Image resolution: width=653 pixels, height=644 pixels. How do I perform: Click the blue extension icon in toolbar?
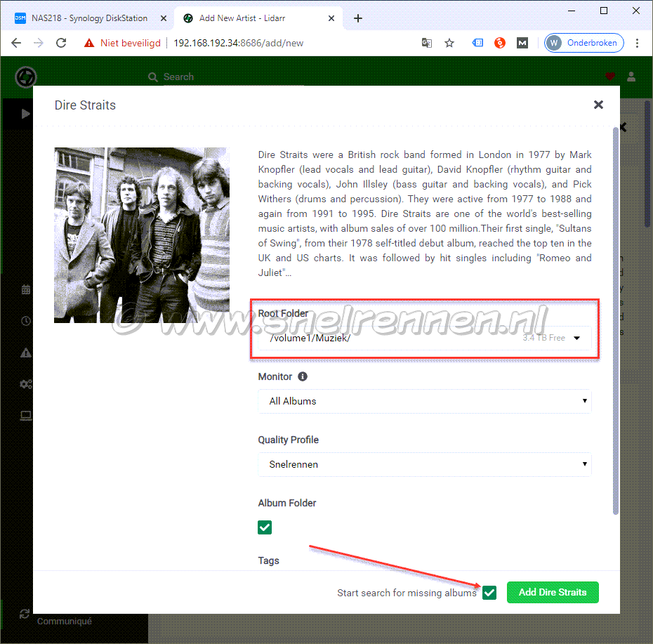(x=477, y=43)
